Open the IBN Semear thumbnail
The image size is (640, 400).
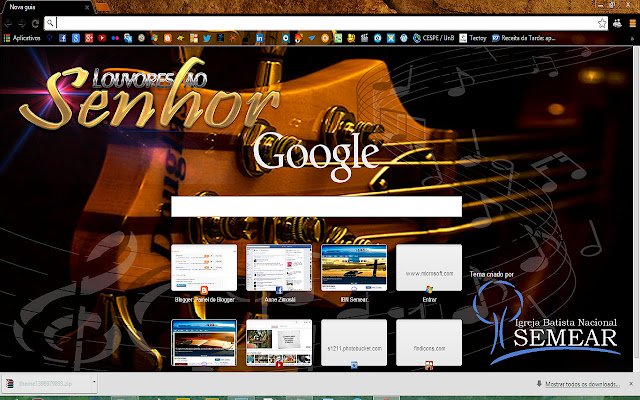pyautogui.click(x=354, y=268)
